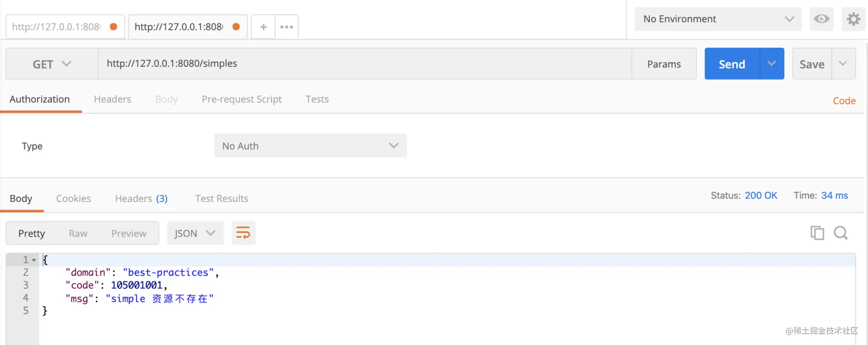Open the Save button dropdown arrow
The image size is (868, 345).
coord(843,64)
